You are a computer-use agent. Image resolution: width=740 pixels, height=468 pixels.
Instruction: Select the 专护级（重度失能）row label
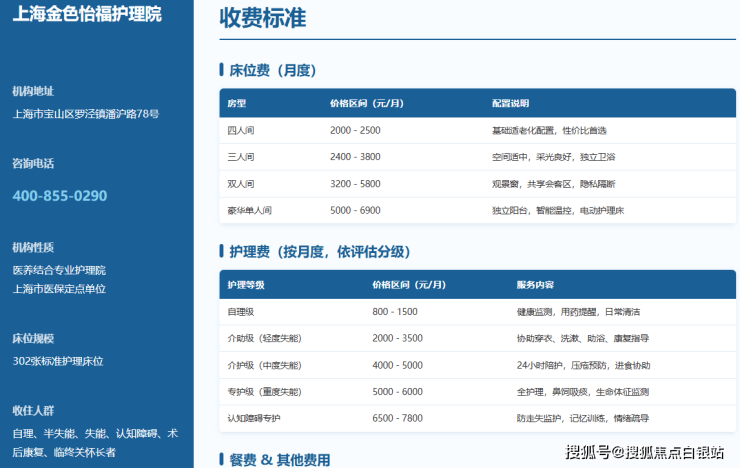point(264,392)
